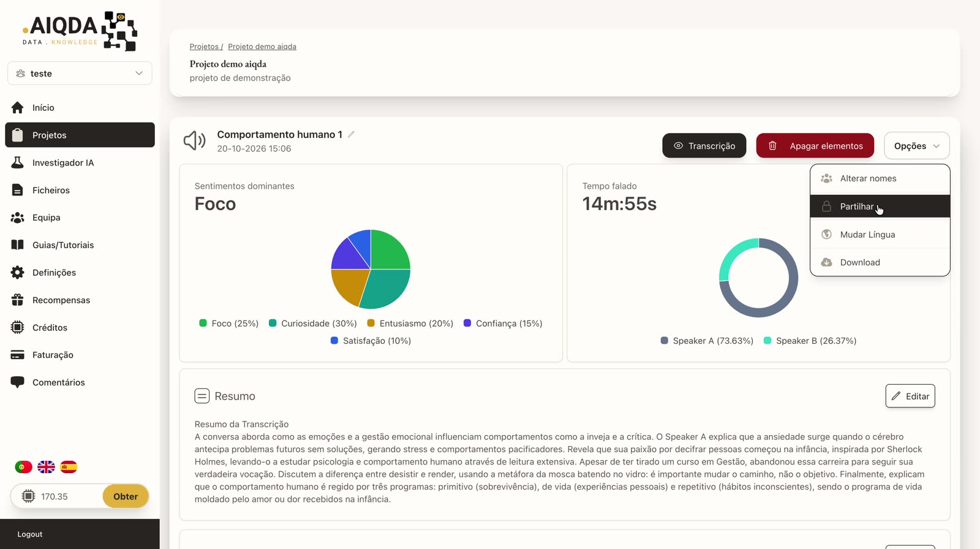Click the pencil icon to rename Comportamento humano 1
The width and height of the screenshot is (980, 549).
click(351, 134)
